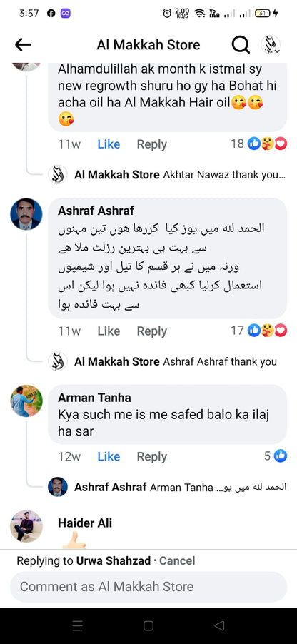Tap the back arrow icon
The image size is (297, 644).
click(x=23, y=45)
